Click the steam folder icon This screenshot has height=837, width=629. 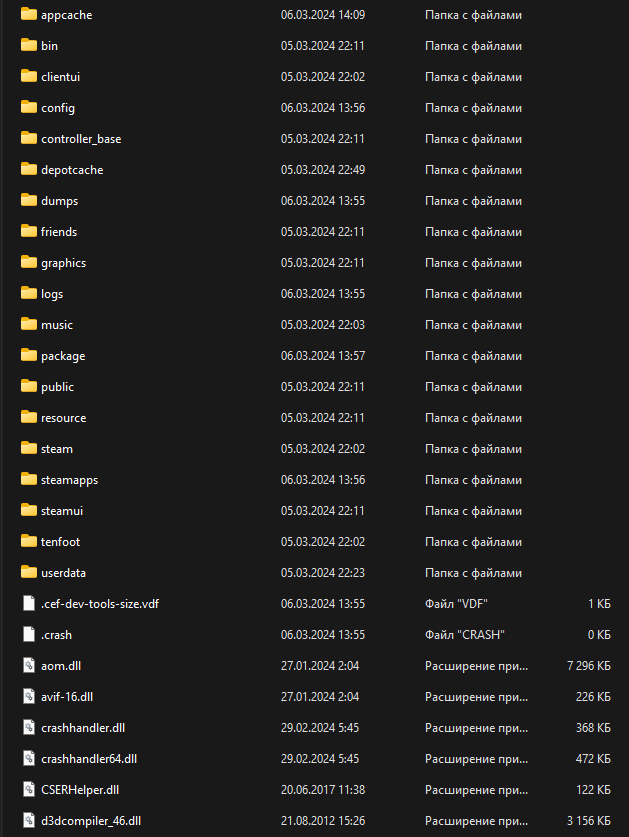click(29, 448)
